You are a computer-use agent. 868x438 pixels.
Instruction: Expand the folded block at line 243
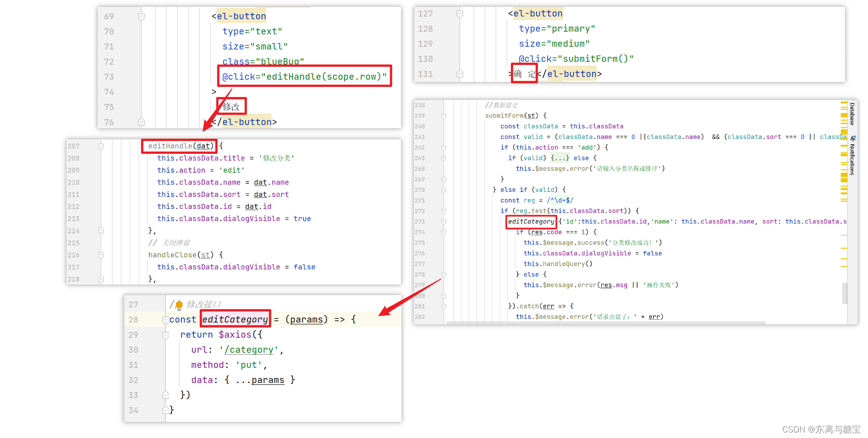pyautogui.click(x=444, y=158)
